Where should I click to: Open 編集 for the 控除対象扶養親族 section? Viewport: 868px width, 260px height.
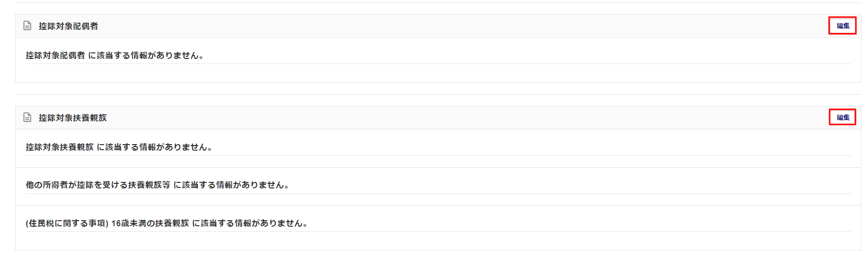843,117
